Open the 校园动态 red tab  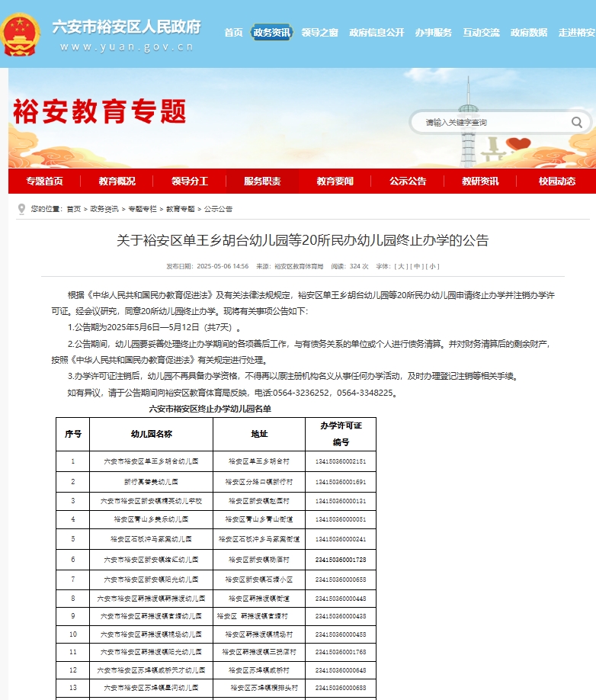tap(556, 181)
